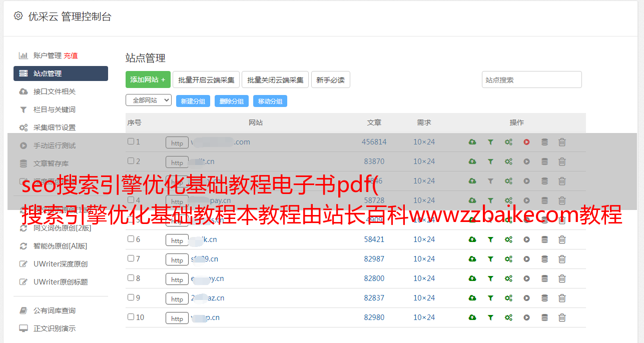
Task: Click 批量开启云端采集 button
Action: [x=206, y=79]
